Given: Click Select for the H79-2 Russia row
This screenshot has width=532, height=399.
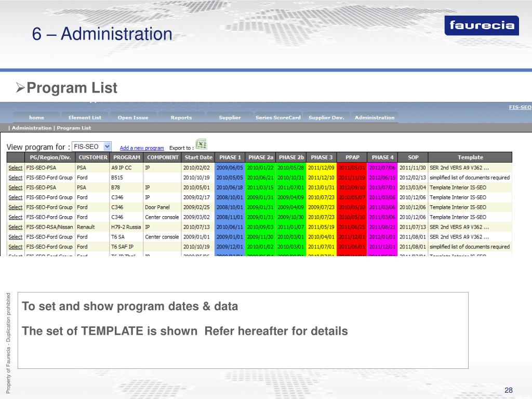Looking at the screenshot, I should [16, 227].
